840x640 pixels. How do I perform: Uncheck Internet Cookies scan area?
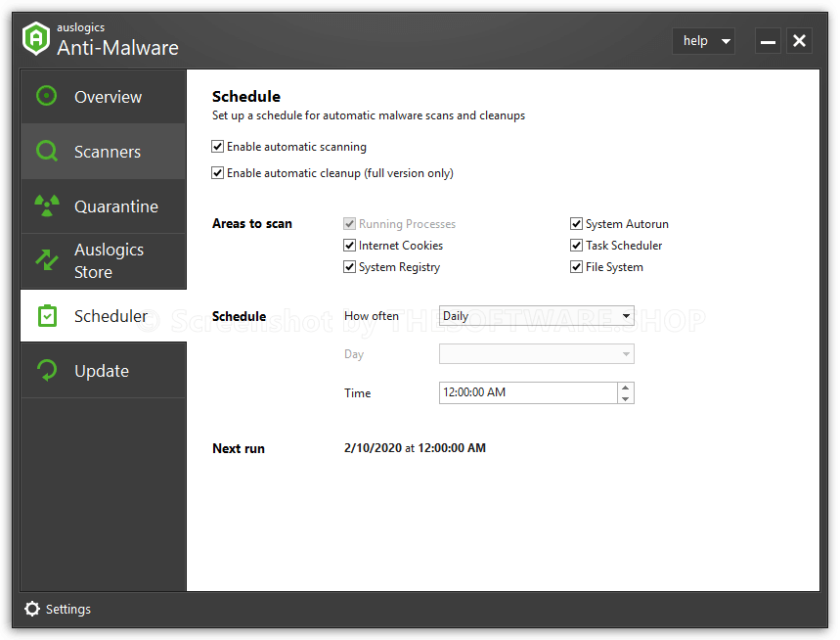coord(349,245)
